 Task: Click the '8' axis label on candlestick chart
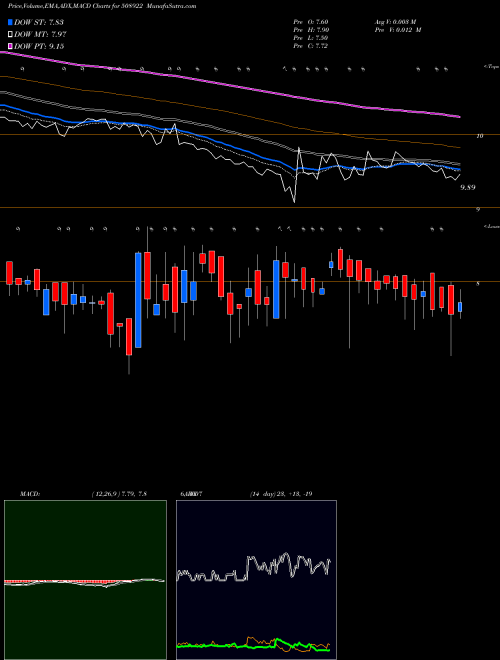(477, 284)
